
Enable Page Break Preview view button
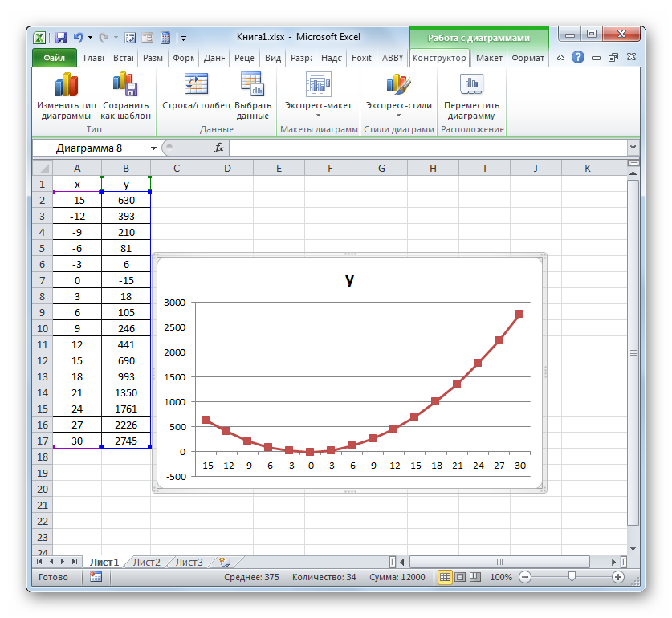pyautogui.click(x=474, y=577)
